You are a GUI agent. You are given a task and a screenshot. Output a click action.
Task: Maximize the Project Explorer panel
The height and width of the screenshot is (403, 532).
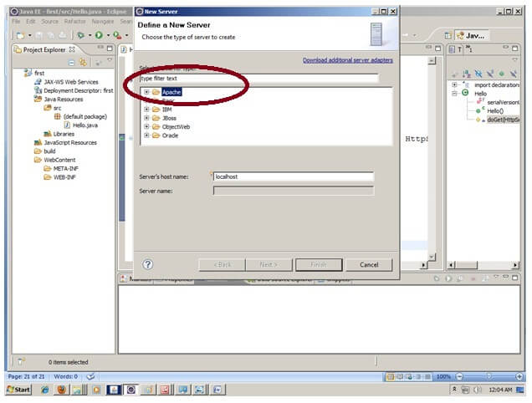pos(110,48)
